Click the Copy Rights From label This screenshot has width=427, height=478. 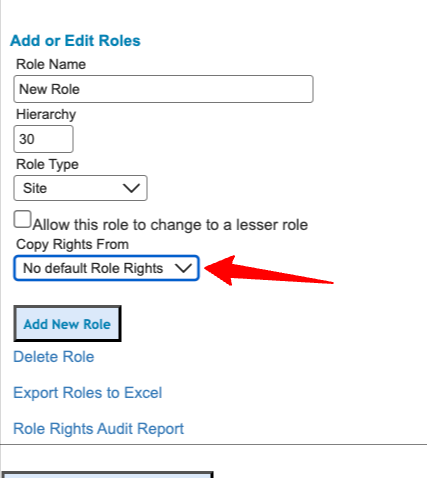coord(72,244)
